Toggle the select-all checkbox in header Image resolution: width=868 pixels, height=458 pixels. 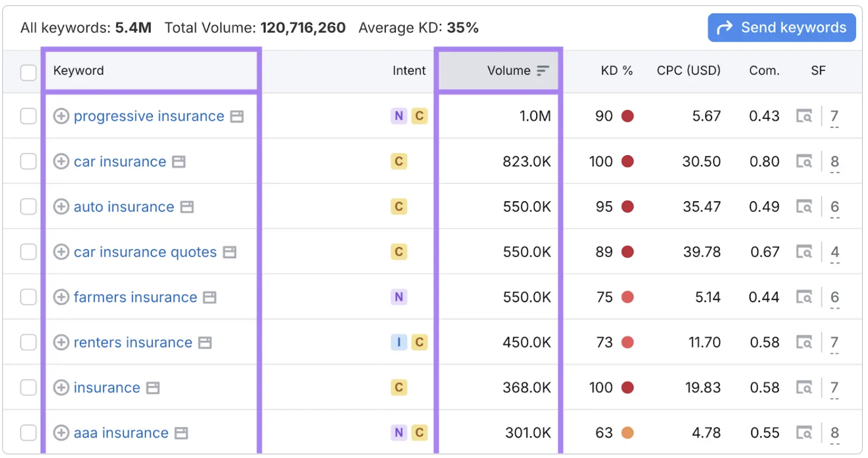point(28,72)
